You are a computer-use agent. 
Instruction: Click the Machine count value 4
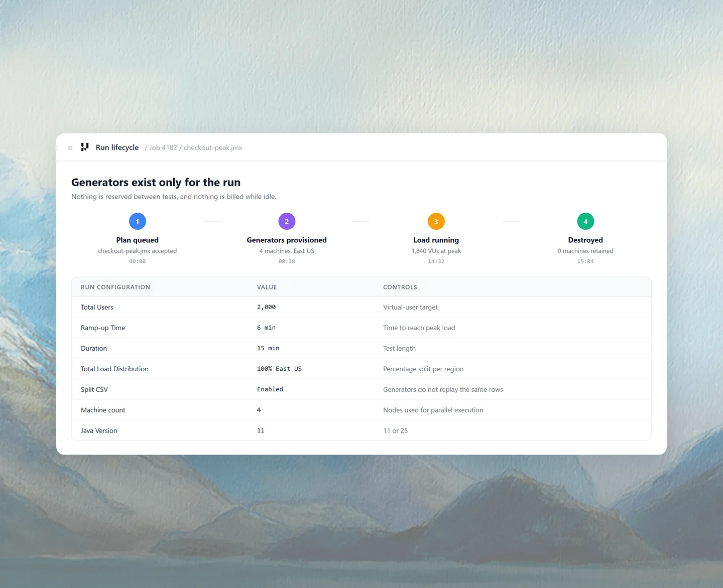pyautogui.click(x=259, y=410)
